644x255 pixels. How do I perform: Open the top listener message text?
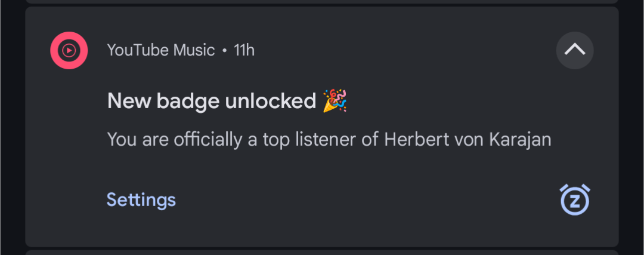(329, 140)
